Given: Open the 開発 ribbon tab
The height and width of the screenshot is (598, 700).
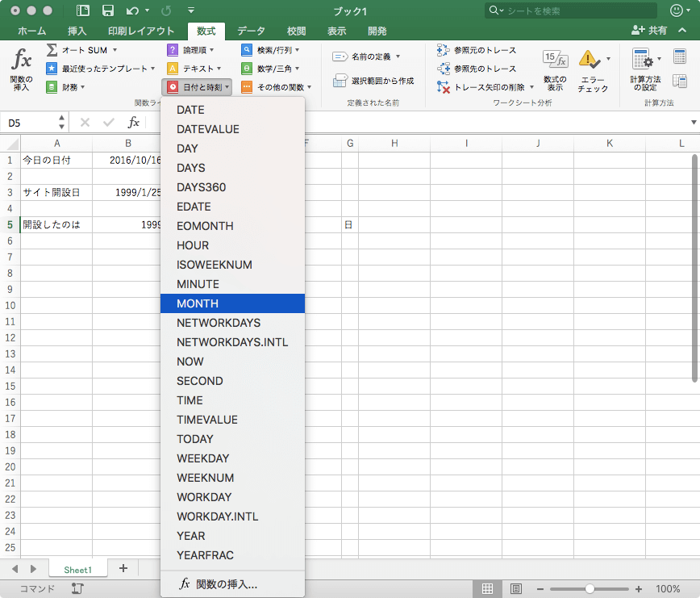Looking at the screenshot, I should 377,31.
